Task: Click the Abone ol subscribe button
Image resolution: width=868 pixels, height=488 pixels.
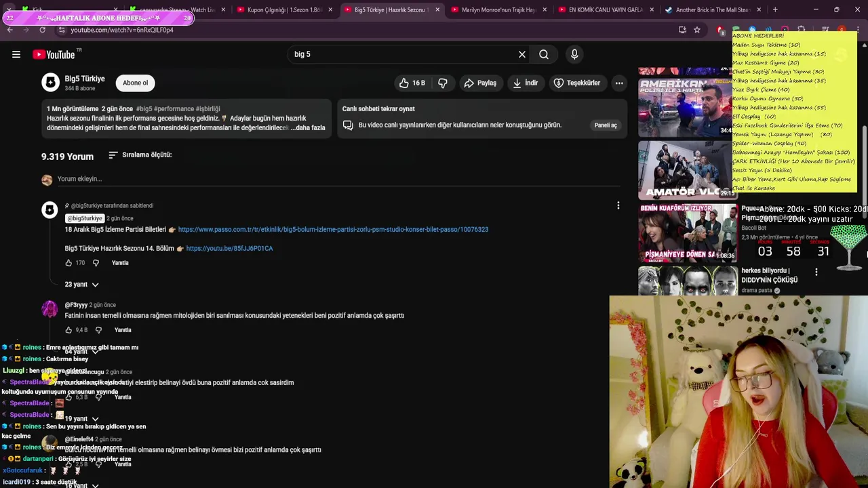Action: click(x=135, y=83)
